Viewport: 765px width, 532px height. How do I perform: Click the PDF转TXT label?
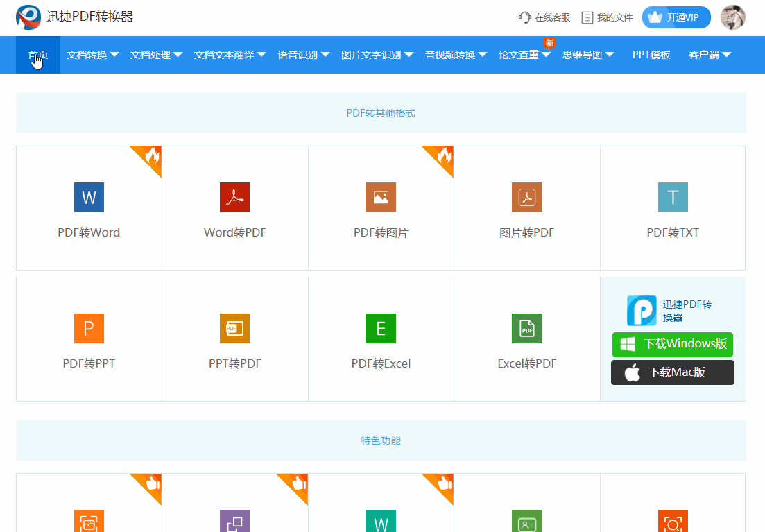pyautogui.click(x=673, y=233)
